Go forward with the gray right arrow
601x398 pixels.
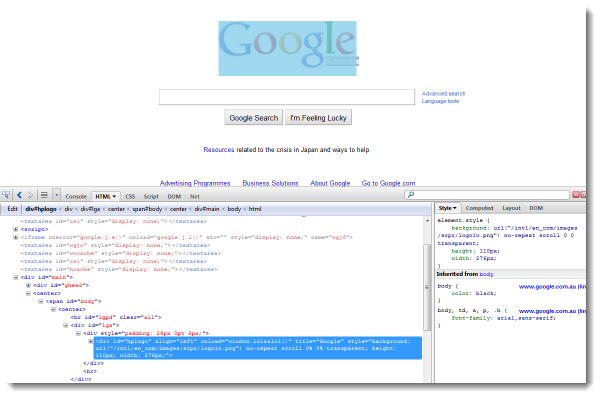30,195
